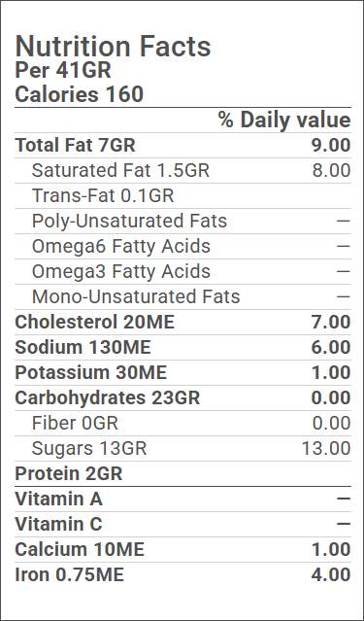The width and height of the screenshot is (364, 621).
Task: Select the Protein 2GR row
Action: [182, 474]
